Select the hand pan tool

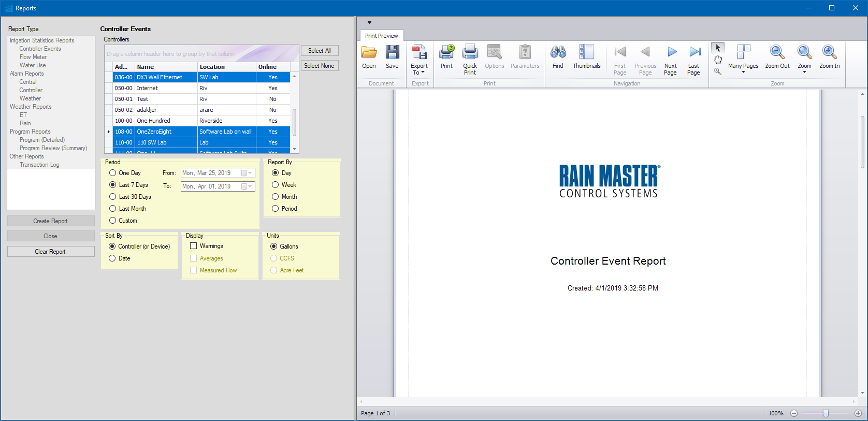tap(717, 60)
